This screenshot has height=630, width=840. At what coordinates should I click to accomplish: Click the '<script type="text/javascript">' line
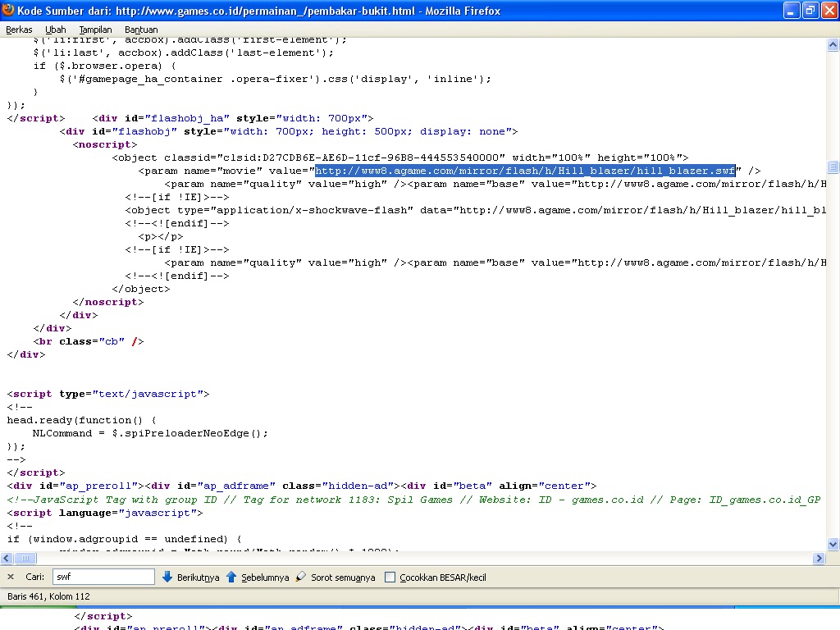[x=108, y=394]
